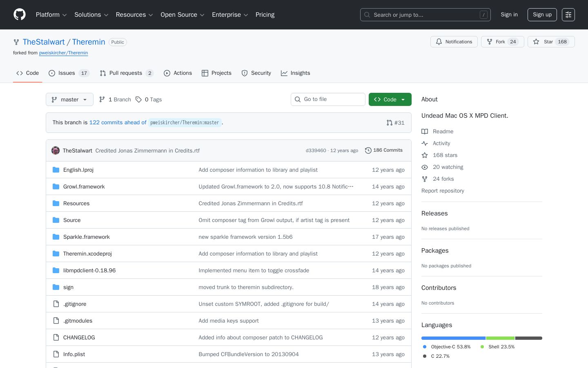
Task: Click the Sparkle.framework folder icon
Action: (56, 237)
